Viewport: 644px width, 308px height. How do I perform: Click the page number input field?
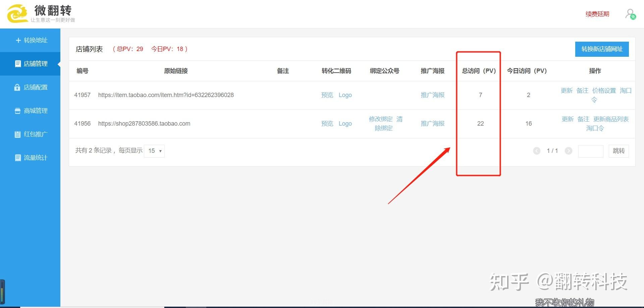pos(591,151)
